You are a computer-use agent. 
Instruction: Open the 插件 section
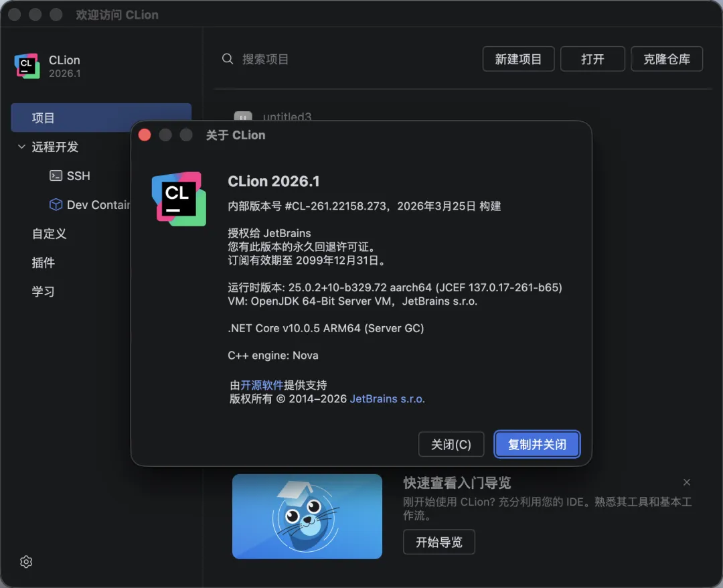[44, 263]
